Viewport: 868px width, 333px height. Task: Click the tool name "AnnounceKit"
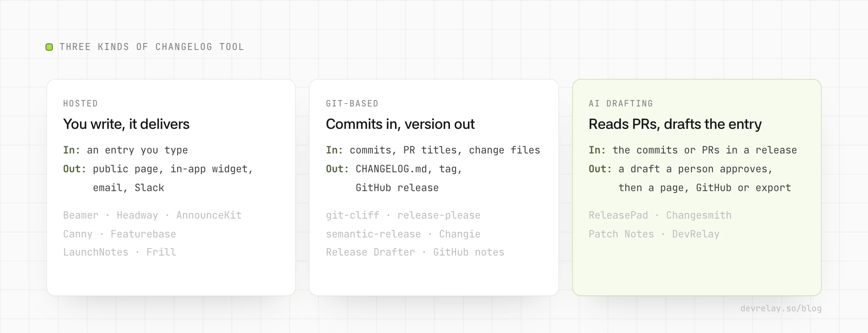click(209, 215)
